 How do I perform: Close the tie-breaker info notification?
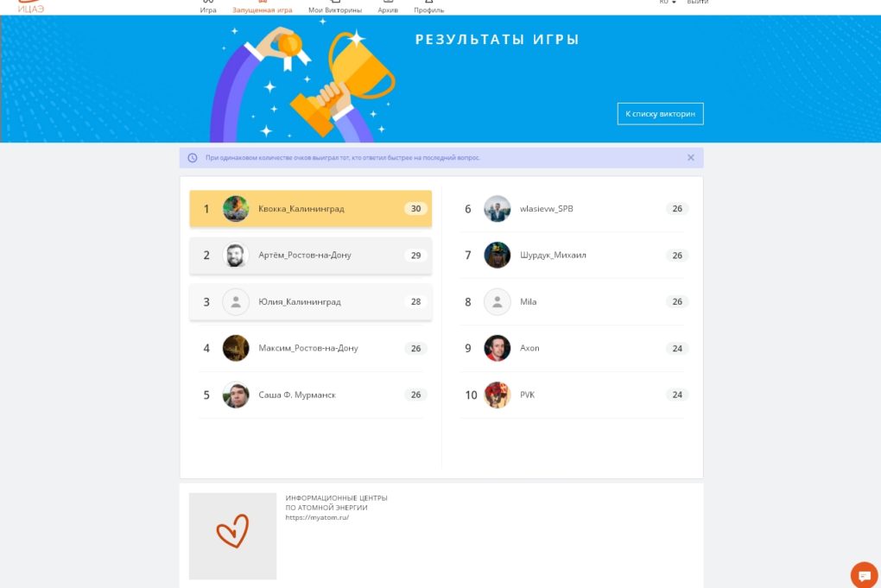tap(690, 158)
